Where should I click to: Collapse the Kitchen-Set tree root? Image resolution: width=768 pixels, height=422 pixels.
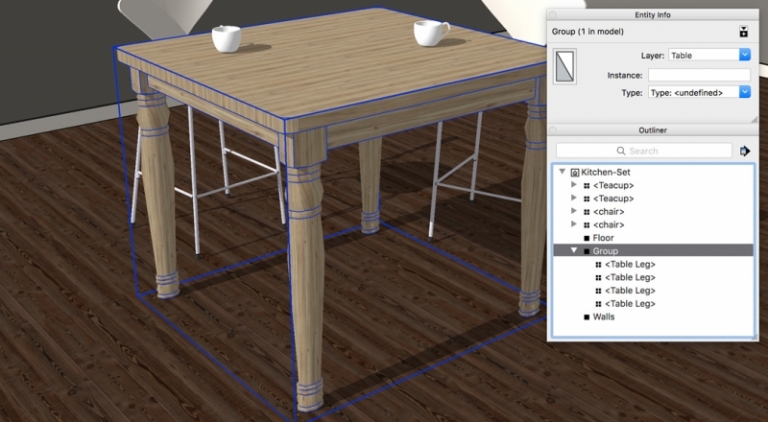562,171
